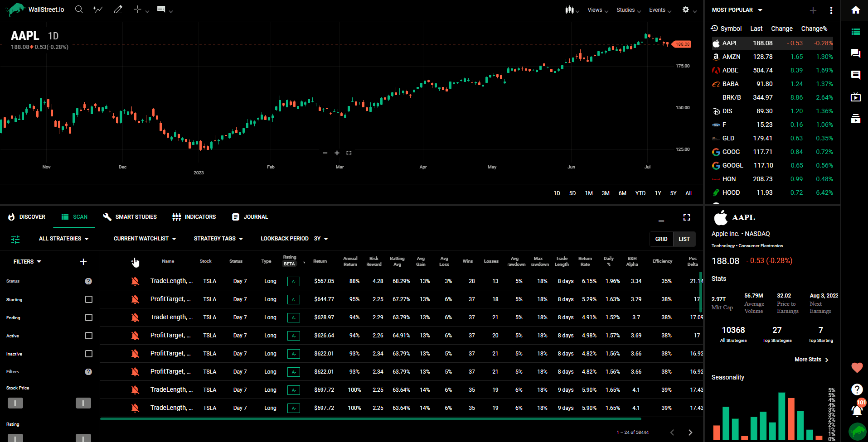Expand scan panel to fullscreen
Image resolution: width=868 pixels, height=442 pixels.
pyautogui.click(x=687, y=217)
